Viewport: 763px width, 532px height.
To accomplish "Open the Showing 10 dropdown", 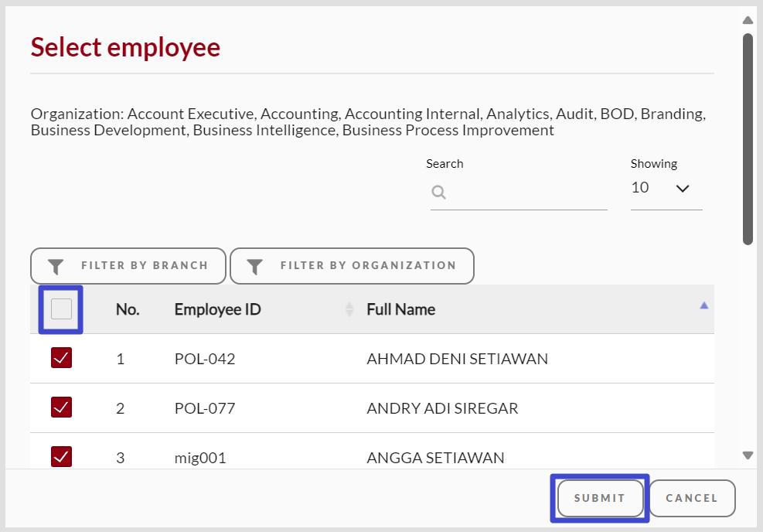I will coord(666,188).
